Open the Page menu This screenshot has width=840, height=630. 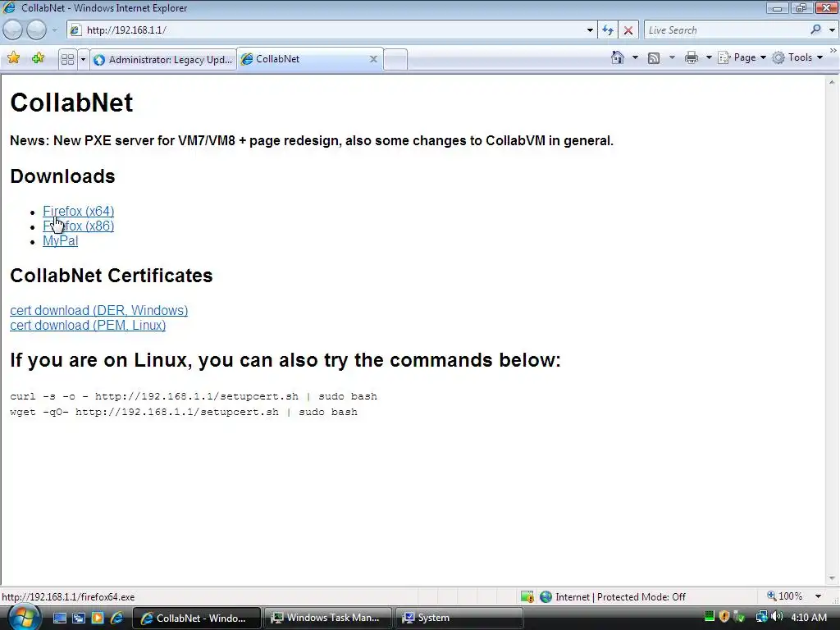click(742, 57)
